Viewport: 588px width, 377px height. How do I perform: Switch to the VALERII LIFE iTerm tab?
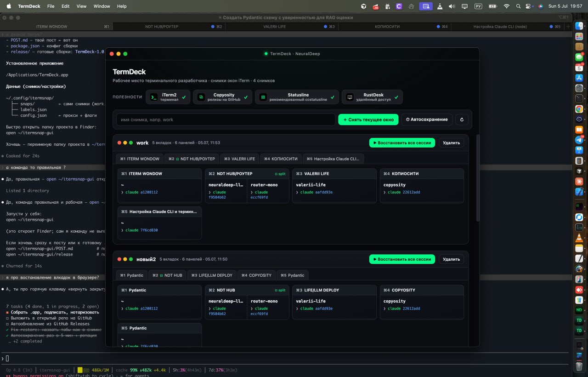[x=282, y=27]
